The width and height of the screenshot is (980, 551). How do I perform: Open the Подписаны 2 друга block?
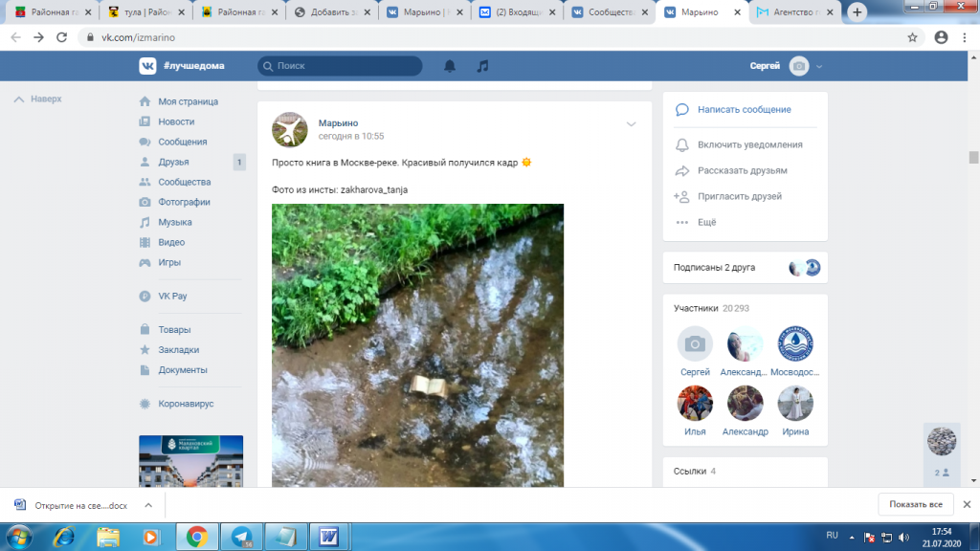(x=745, y=268)
